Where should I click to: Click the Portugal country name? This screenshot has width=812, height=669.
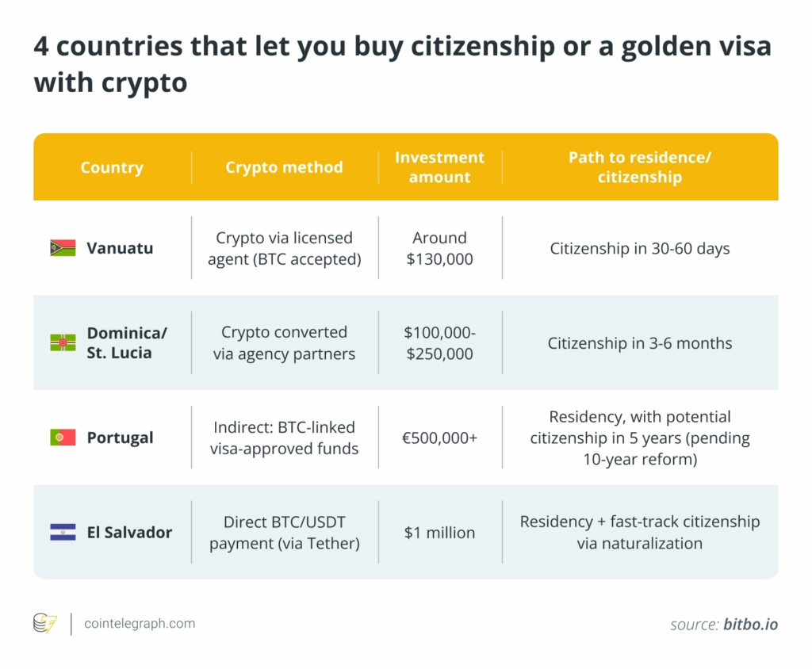tap(121, 438)
